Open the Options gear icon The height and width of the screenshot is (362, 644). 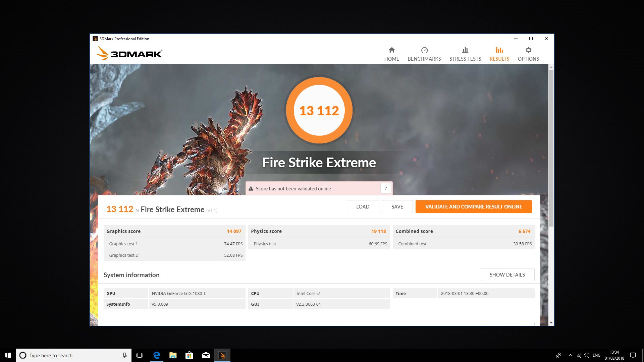pos(528,50)
